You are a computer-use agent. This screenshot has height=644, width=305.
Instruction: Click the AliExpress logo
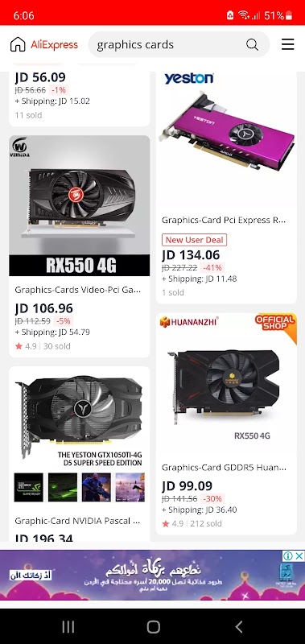54,44
